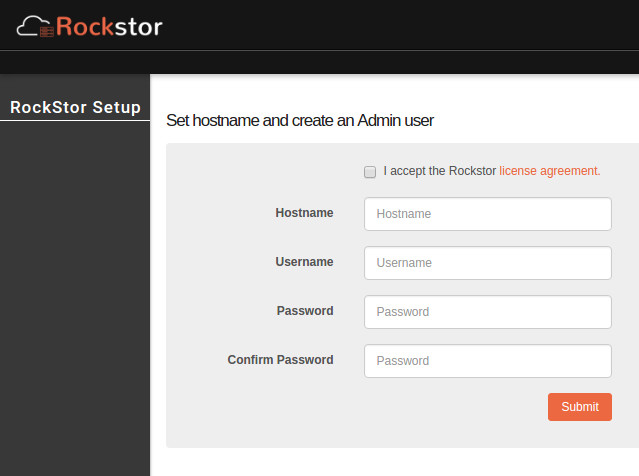Click the dark navigation strip below the logo
The height and width of the screenshot is (476, 639).
click(x=320, y=62)
